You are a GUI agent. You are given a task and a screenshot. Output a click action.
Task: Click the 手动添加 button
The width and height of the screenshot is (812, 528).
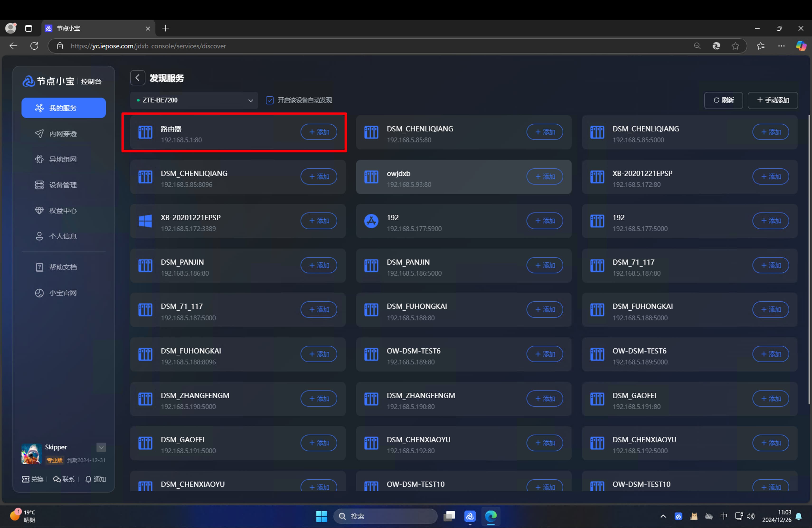pyautogui.click(x=773, y=100)
